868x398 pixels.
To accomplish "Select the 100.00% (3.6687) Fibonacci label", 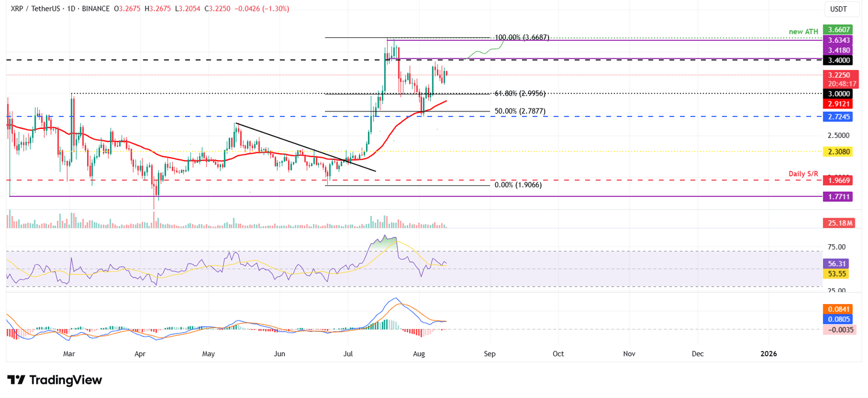I will click(x=522, y=37).
